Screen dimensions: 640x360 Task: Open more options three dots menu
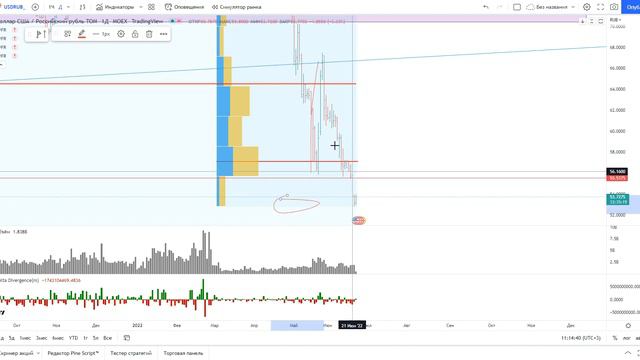(x=163, y=34)
